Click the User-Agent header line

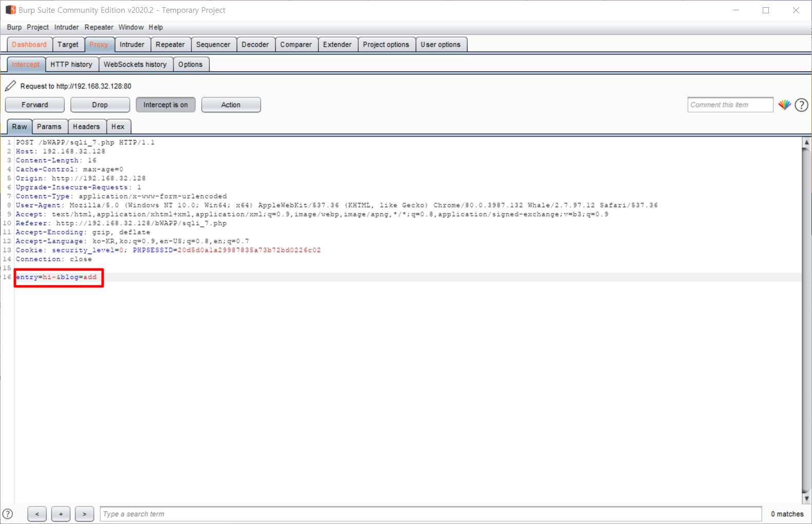[337, 205]
